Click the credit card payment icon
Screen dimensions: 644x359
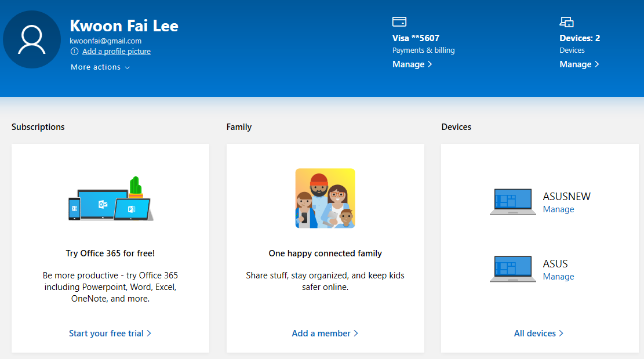(399, 22)
